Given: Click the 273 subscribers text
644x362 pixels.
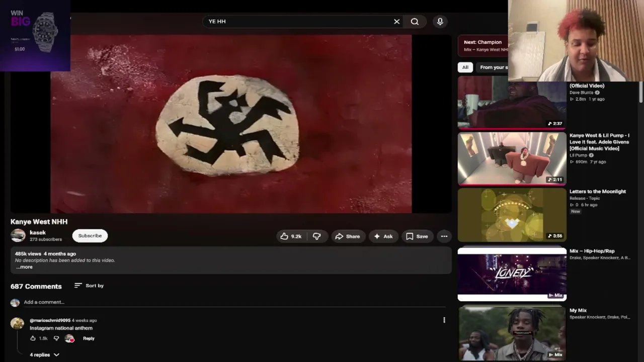Looking at the screenshot, I should pos(46,239).
